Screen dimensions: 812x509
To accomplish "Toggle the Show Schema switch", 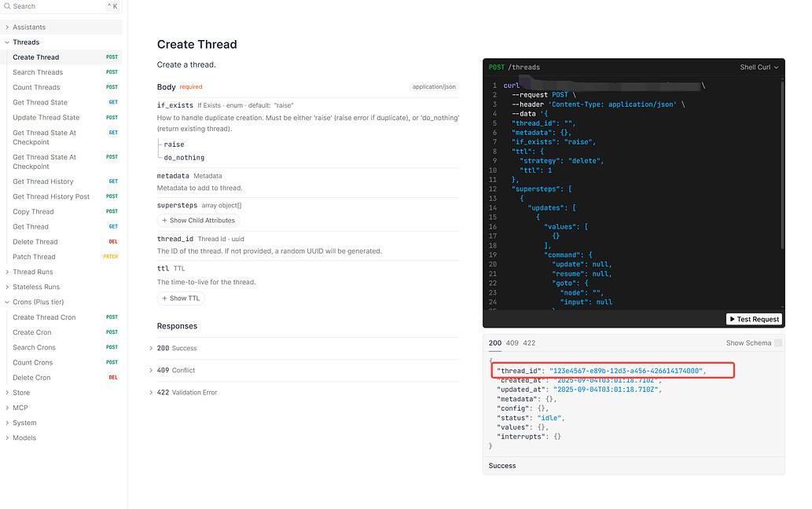I will (x=777, y=342).
